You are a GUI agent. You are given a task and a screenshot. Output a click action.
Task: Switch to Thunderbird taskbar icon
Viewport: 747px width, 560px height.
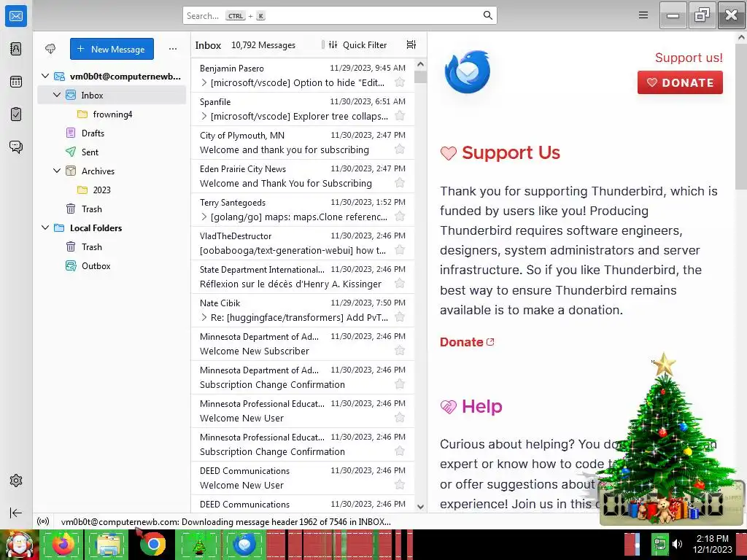click(x=244, y=544)
